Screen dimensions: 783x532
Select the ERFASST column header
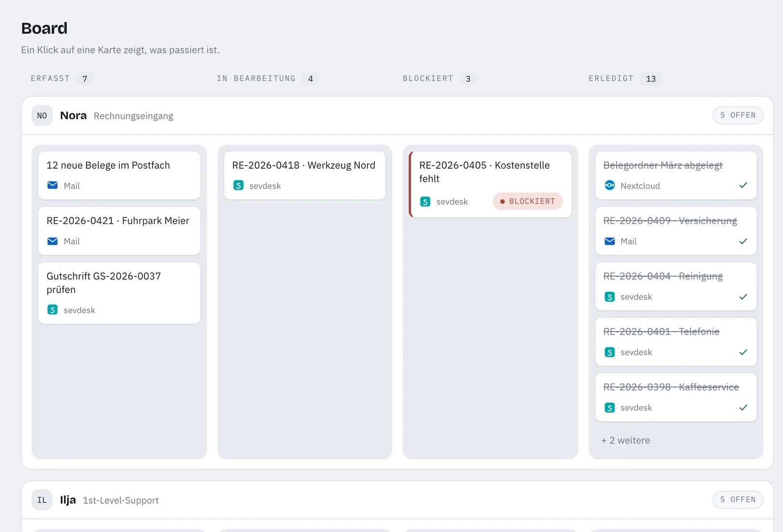coord(50,78)
